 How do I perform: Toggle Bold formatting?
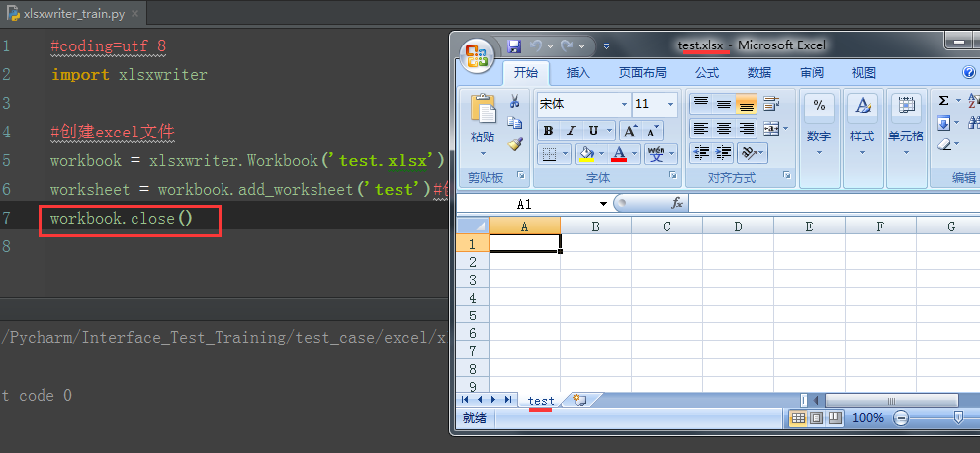click(x=548, y=131)
